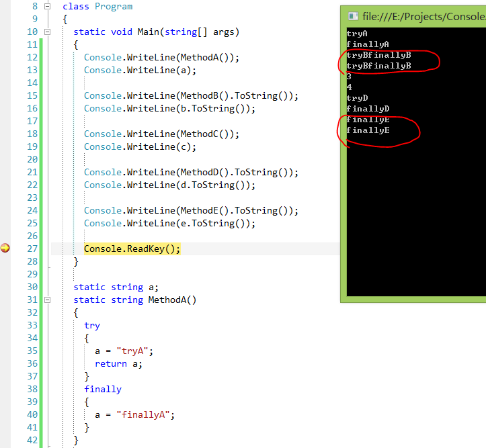
Task: Click the 'try' keyword in MethodA
Action: pos(92,326)
